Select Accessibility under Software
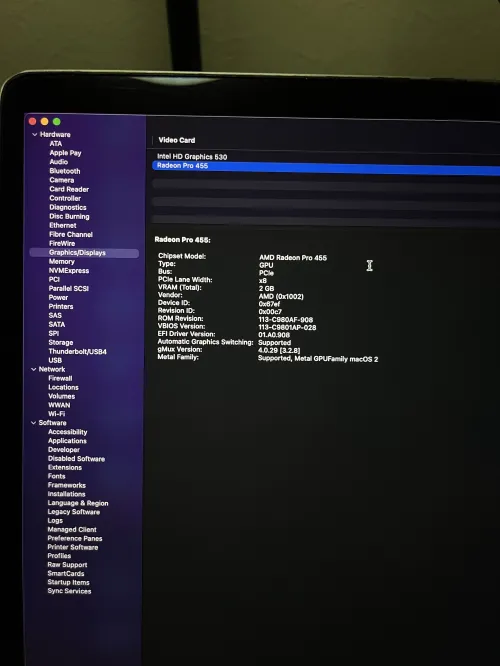The height and width of the screenshot is (666, 500). click(68, 432)
